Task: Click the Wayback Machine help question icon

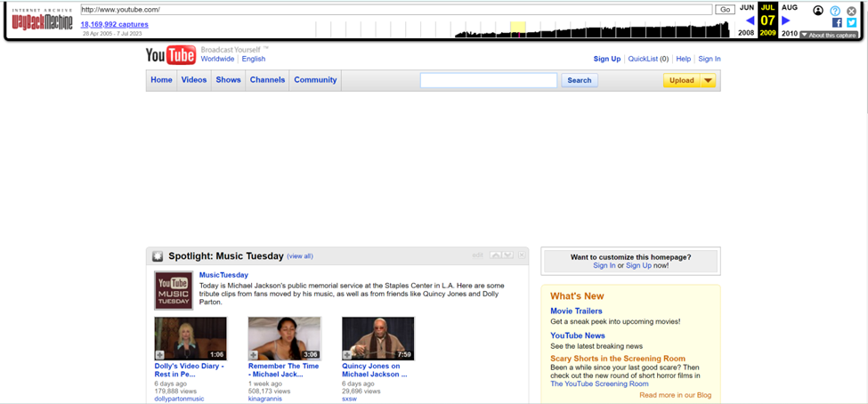Action: coord(835,11)
